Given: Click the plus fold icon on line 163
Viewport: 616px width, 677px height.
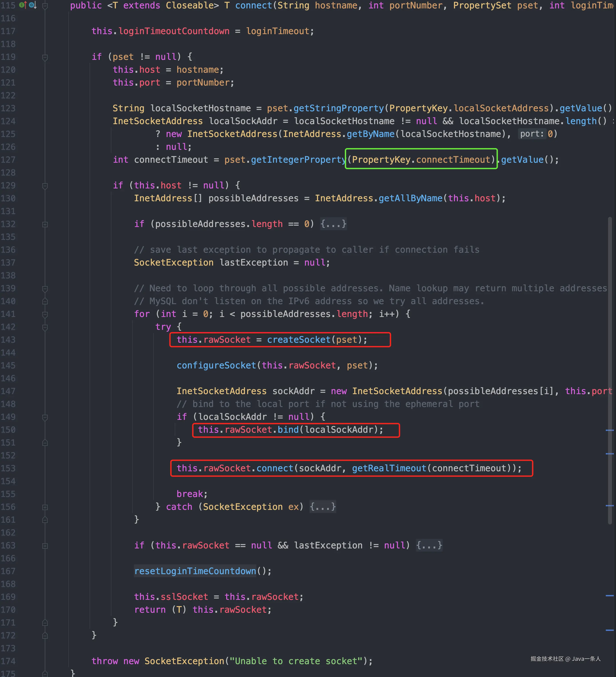Looking at the screenshot, I should coord(45,546).
